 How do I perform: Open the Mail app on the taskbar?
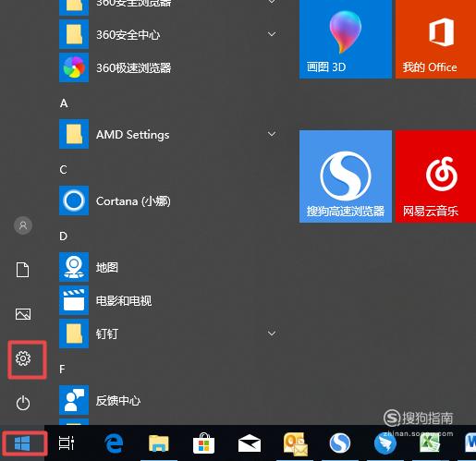click(250, 443)
